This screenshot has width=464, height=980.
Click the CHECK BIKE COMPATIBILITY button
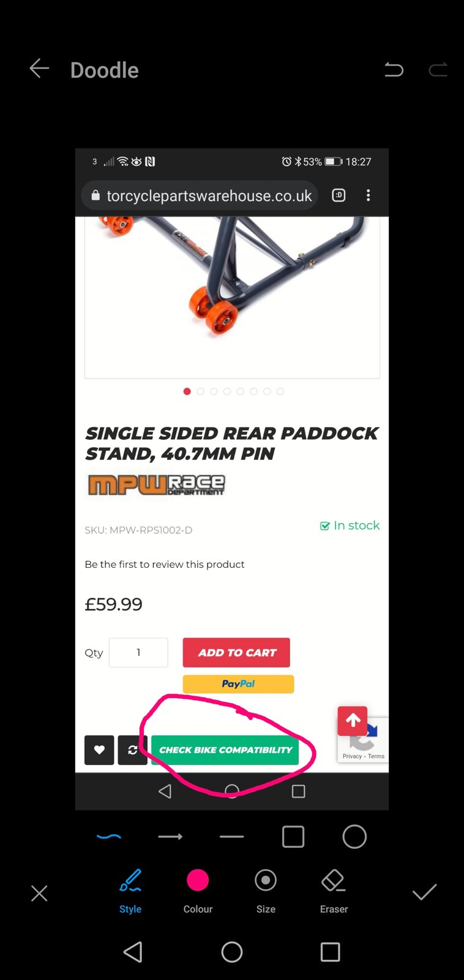(225, 750)
